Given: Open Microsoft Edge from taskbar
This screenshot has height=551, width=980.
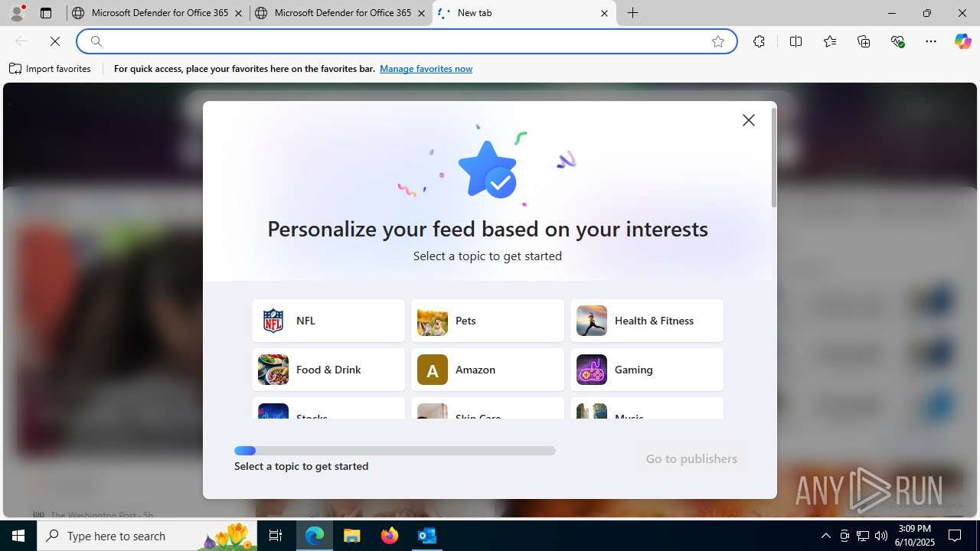Looking at the screenshot, I should (315, 536).
